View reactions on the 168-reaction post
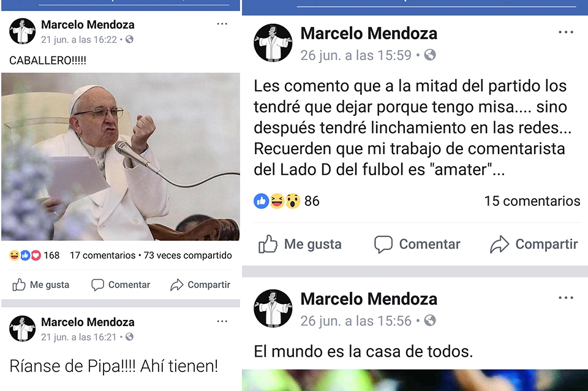Image resolution: width=588 pixels, height=391 pixels. coord(34,256)
